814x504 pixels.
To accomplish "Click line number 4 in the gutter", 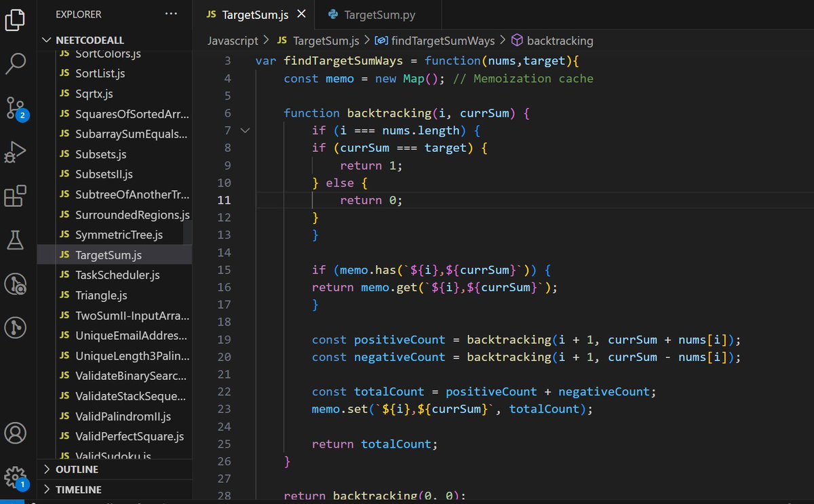I will 227,78.
